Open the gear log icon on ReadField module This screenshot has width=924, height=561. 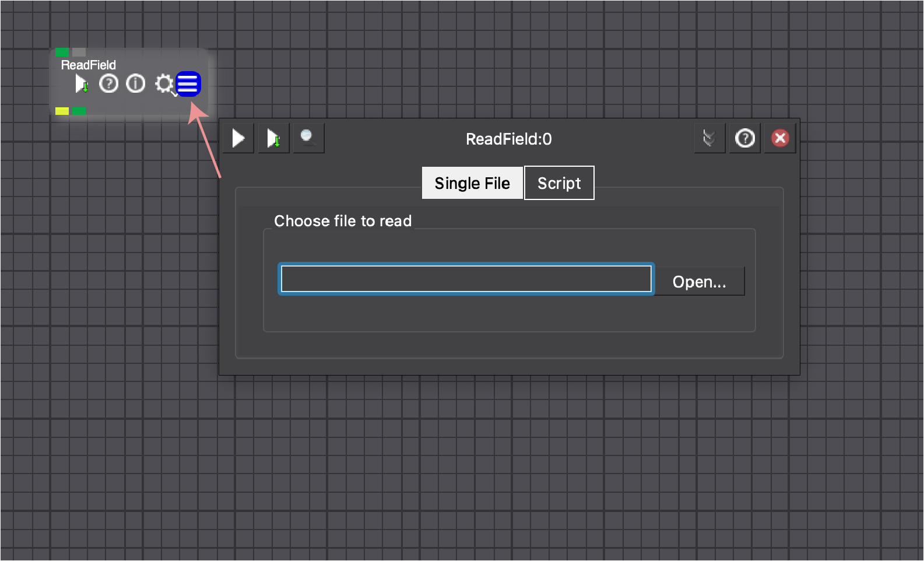click(165, 85)
